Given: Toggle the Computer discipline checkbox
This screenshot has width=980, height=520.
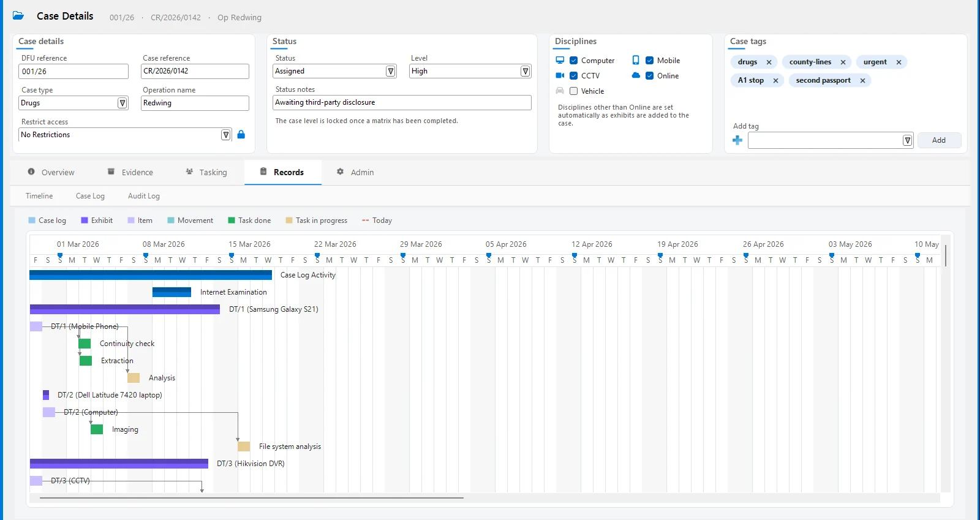Looking at the screenshot, I should pyautogui.click(x=574, y=61).
